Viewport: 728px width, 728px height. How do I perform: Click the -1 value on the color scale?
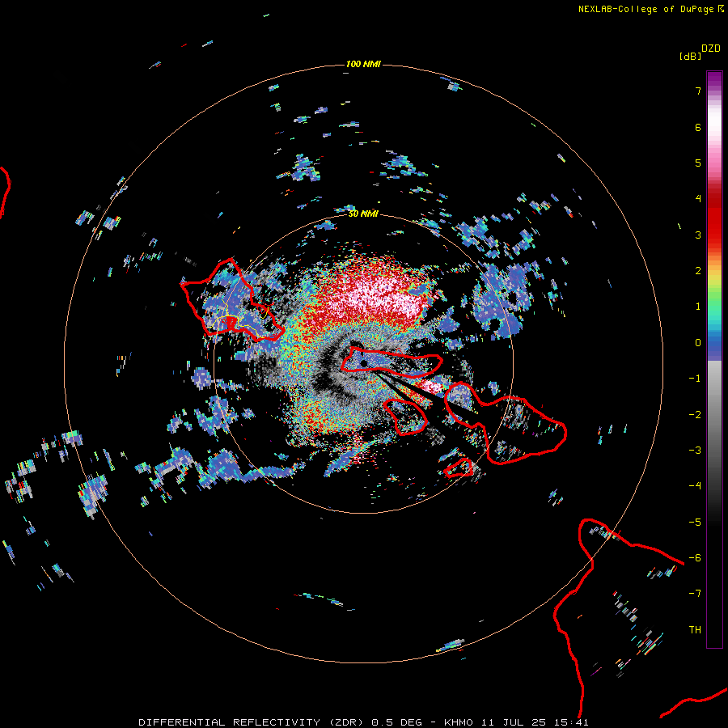click(x=695, y=379)
